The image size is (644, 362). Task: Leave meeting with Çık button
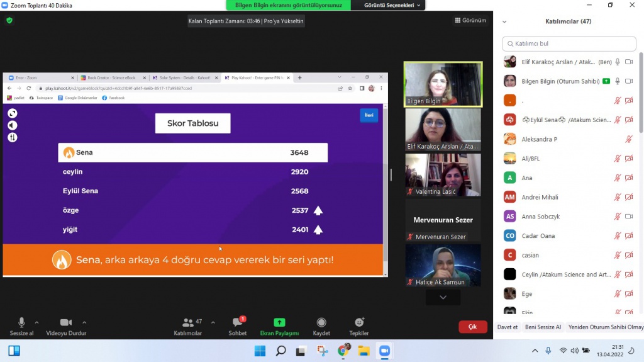pos(473,327)
